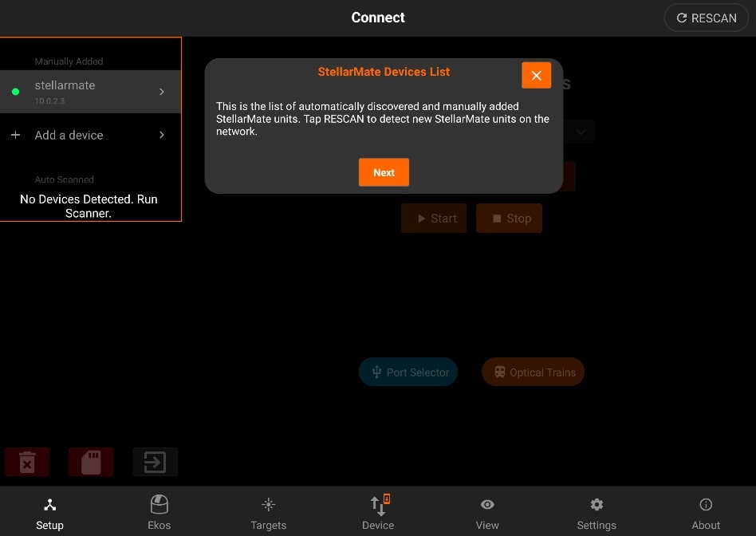Switch to the View tab

[487, 512]
